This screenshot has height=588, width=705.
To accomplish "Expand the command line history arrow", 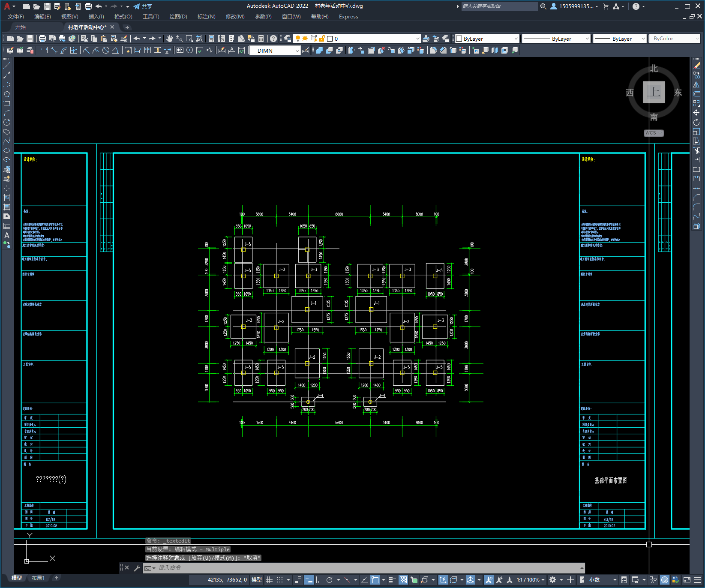I will [582, 568].
